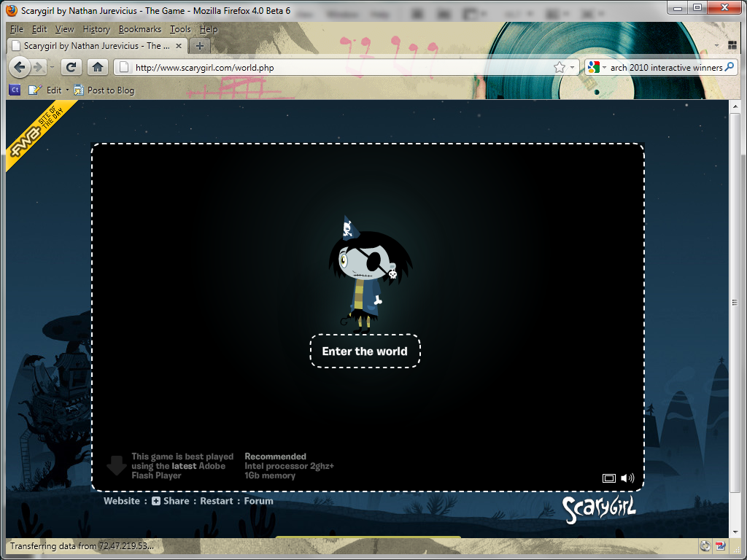Screen dimensions: 747x560
Task: Click the Enter the world button
Action: (365, 351)
